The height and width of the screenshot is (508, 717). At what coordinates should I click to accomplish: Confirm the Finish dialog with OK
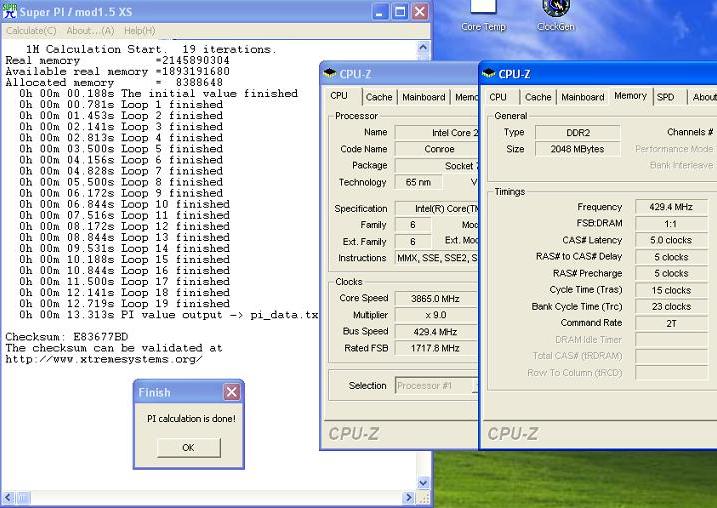tap(188, 448)
